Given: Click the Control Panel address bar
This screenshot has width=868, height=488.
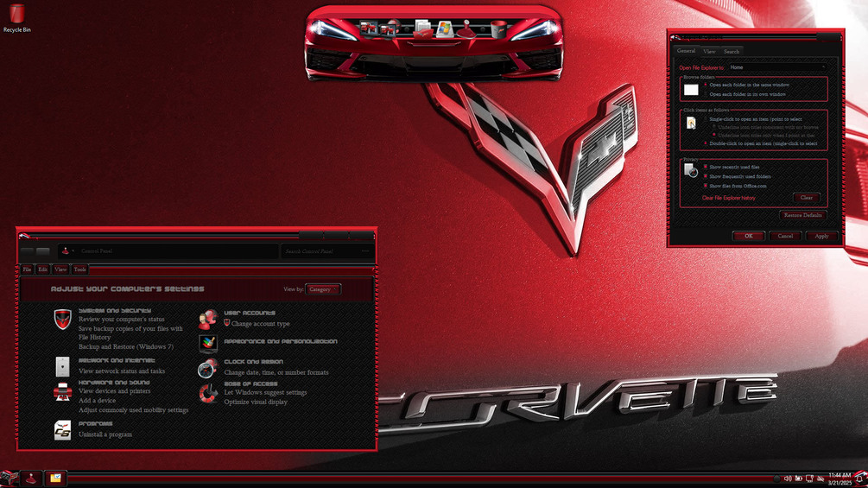Looking at the screenshot, I should click(168, 251).
